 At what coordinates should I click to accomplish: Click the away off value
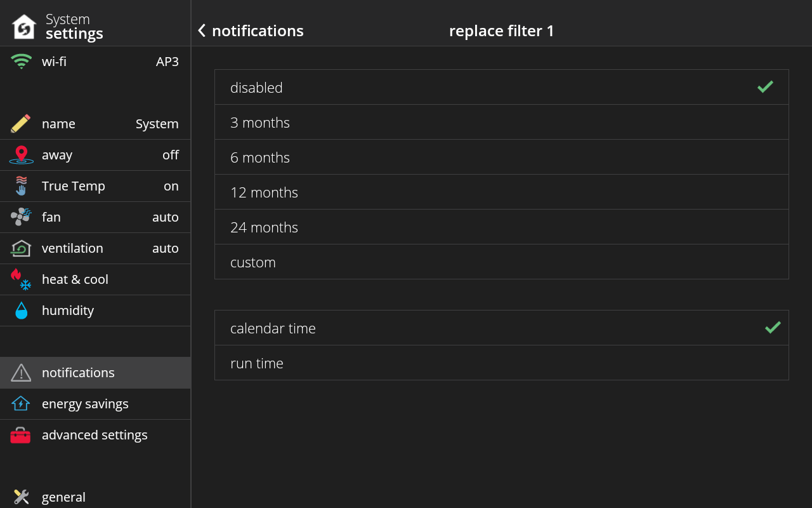click(171, 155)
